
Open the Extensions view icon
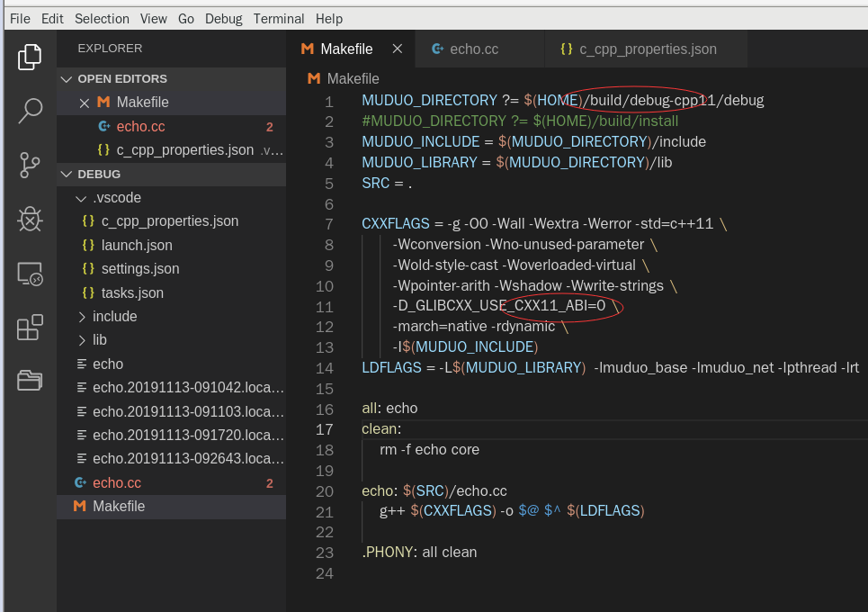pyautogui.click(x=30, y=327)
